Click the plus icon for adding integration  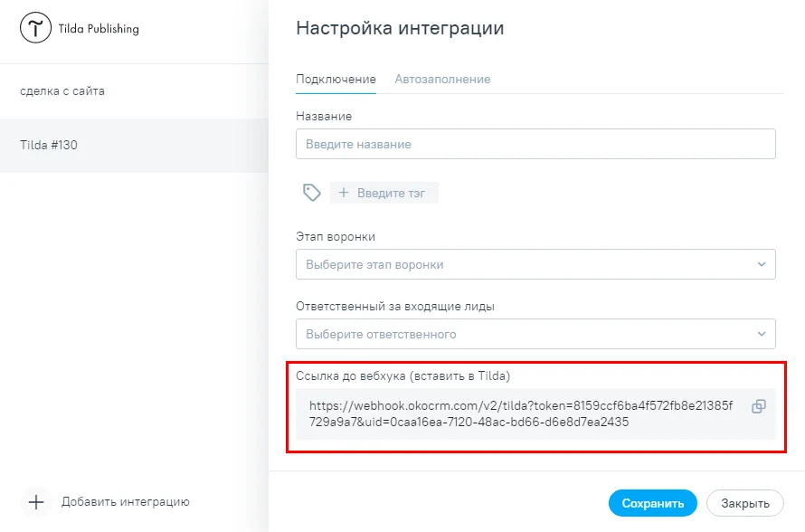coord(36,502)
